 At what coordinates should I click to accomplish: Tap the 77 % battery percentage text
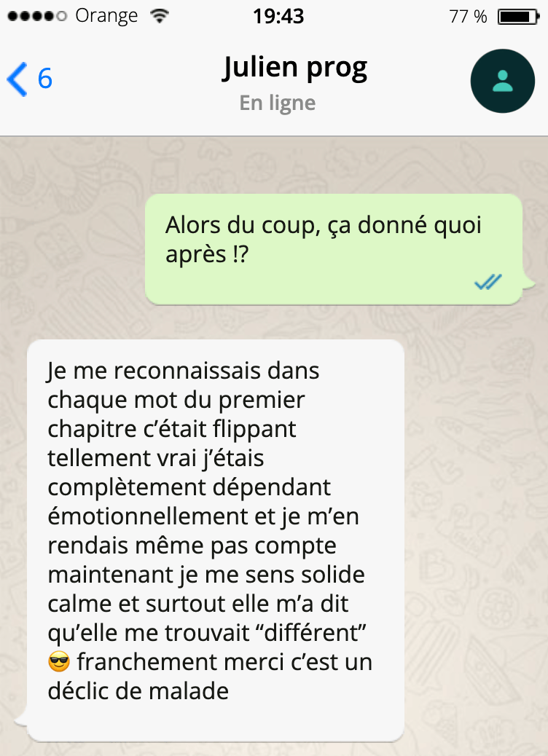click(x=468, y=17)
